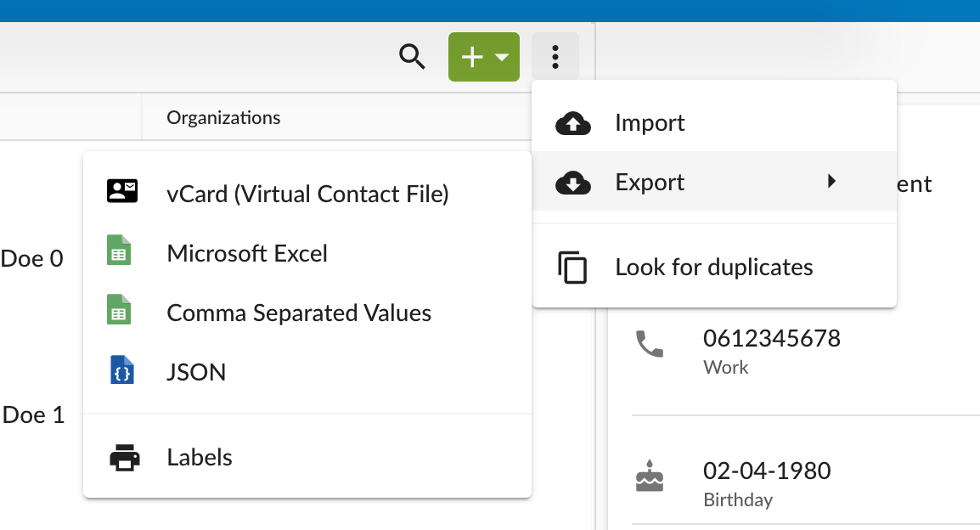This screenshot has height=530, width=980.
Task: Click the search magnifier icon
Action: point(412,57)
